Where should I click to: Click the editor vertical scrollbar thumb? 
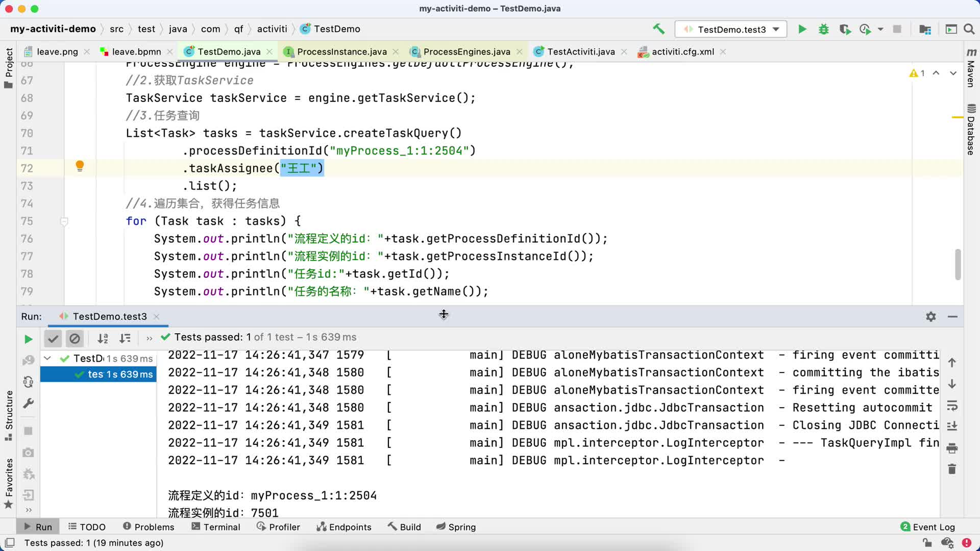coord(958,264)
